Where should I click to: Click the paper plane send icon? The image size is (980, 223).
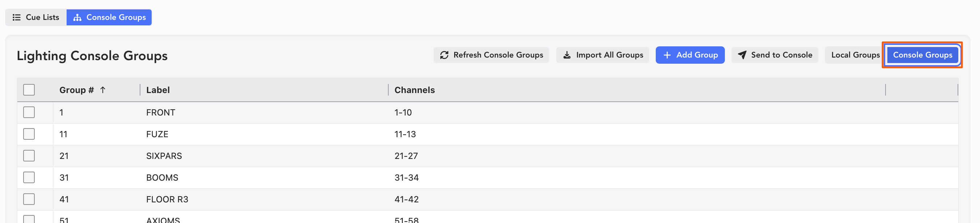click(742, 55)
